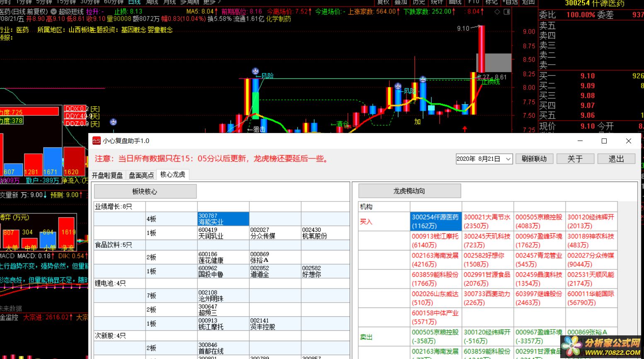Image resolution: width=644 pixels, height=359 pixels.
Task: Select the 000869 张裕A cell in 板块核心
Action: (275, 257)
